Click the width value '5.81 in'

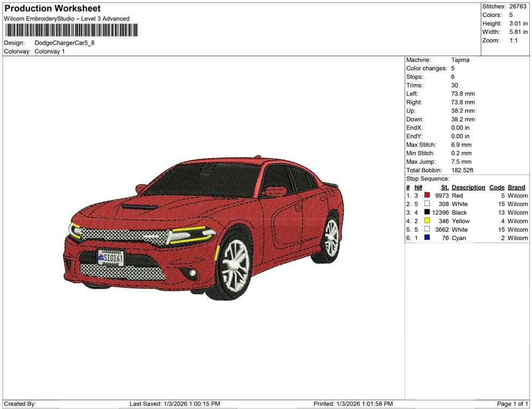(518, 32)
